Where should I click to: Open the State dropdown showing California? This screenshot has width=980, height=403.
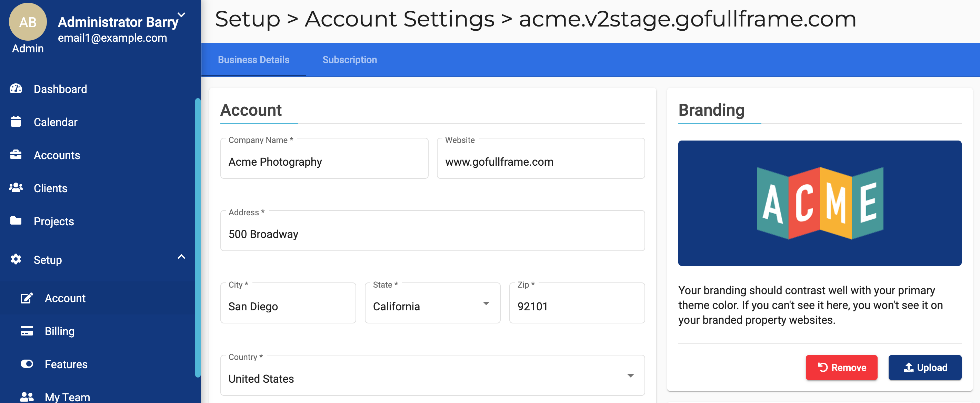[432, 303]
